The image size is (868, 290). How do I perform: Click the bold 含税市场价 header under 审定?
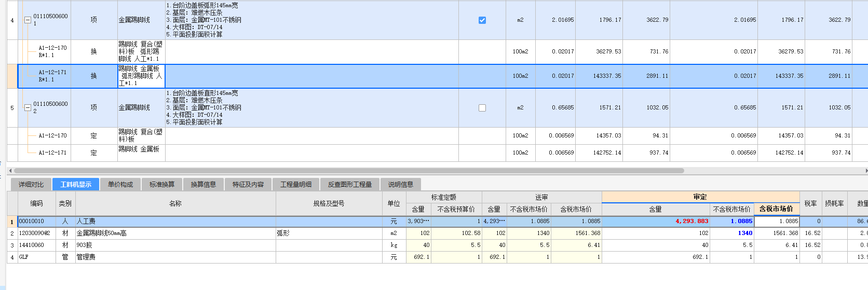click(x=777, y=209)
